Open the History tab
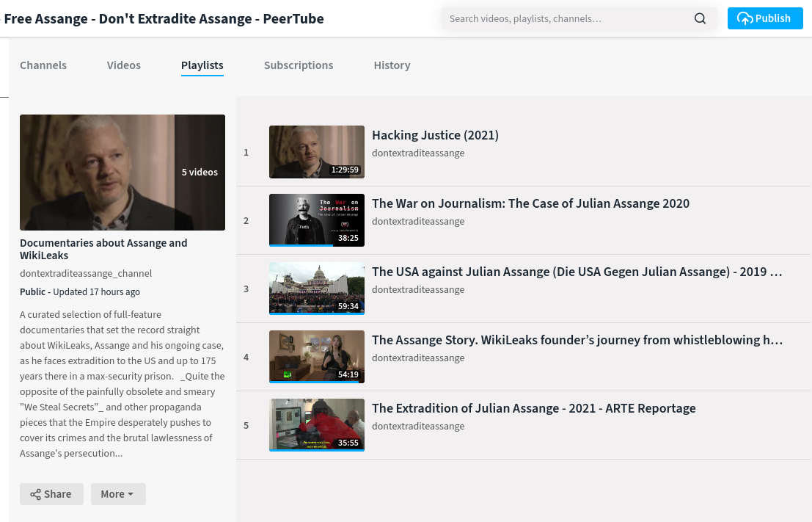812x522 pixels. [x=392, y=65]
